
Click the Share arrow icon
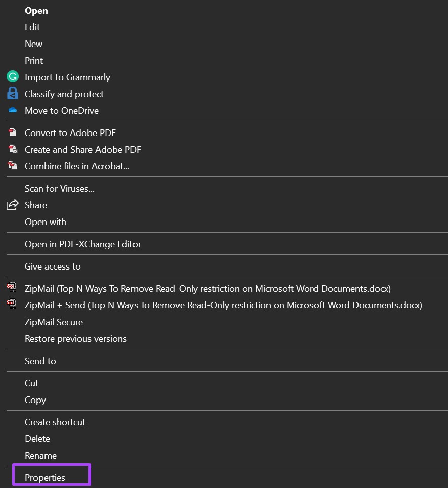13,205
